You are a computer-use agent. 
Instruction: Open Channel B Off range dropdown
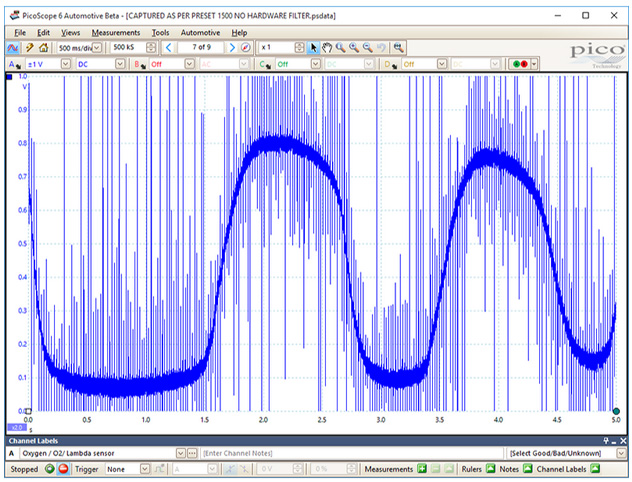coord(189,64)
